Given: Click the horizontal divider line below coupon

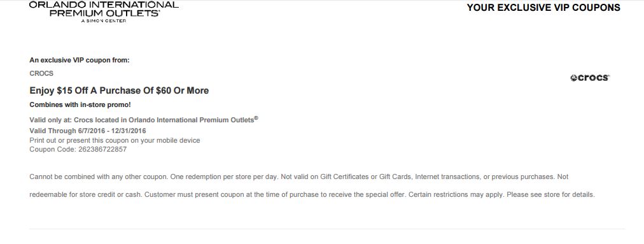Looking at the screenshot, I should tap(327, 229).
